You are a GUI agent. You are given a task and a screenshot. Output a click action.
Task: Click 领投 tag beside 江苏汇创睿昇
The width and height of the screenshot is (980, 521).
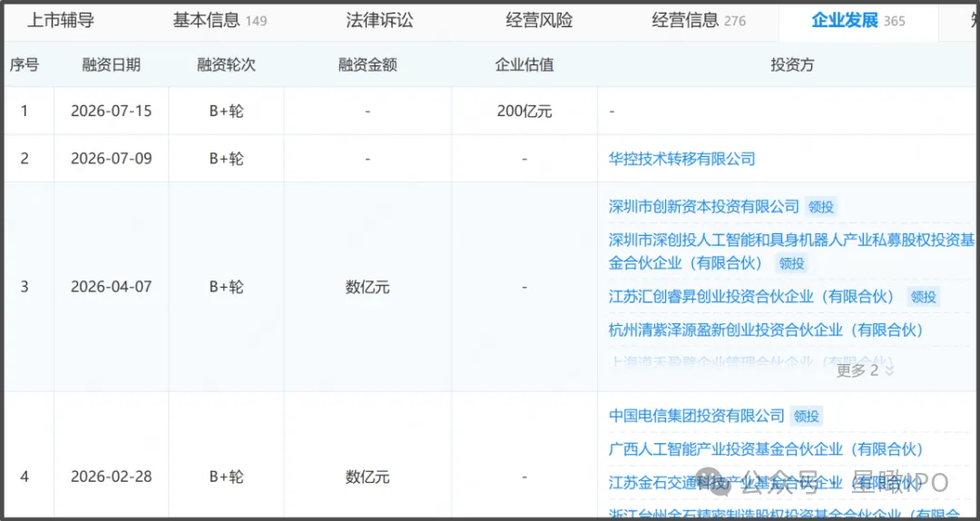(923, 297)
